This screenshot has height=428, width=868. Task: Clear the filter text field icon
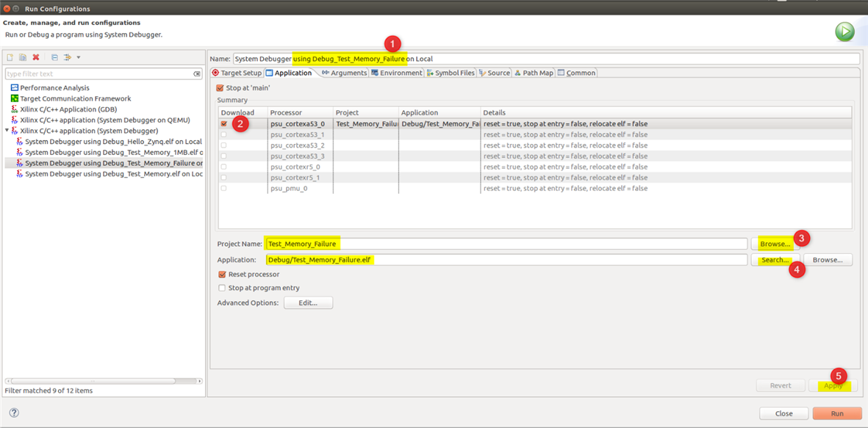click(x=197, y=74)
